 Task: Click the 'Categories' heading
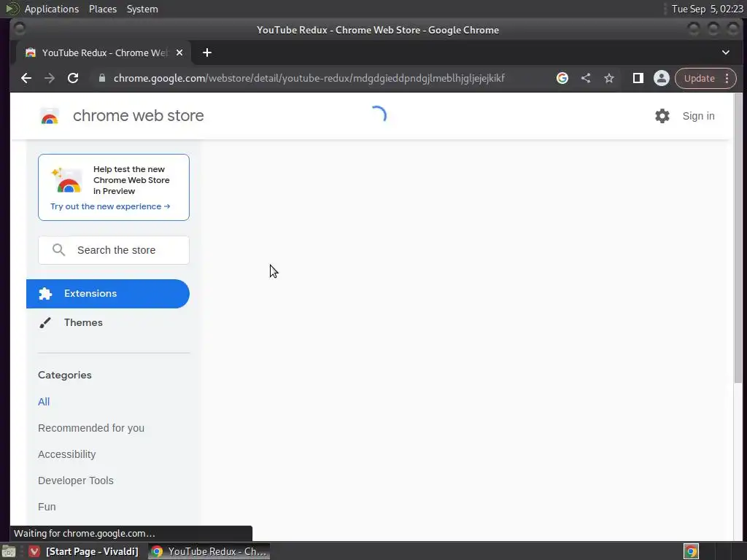65,375
